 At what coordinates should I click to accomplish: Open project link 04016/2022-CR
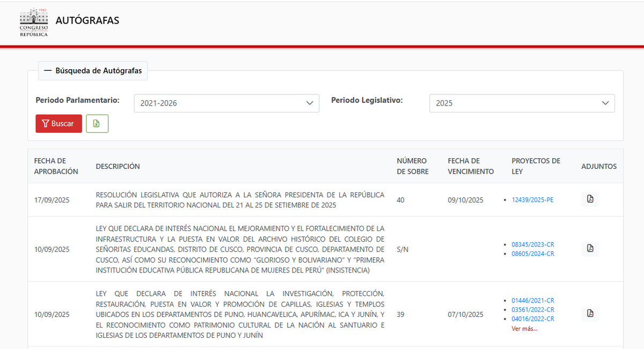click(533, 319)
